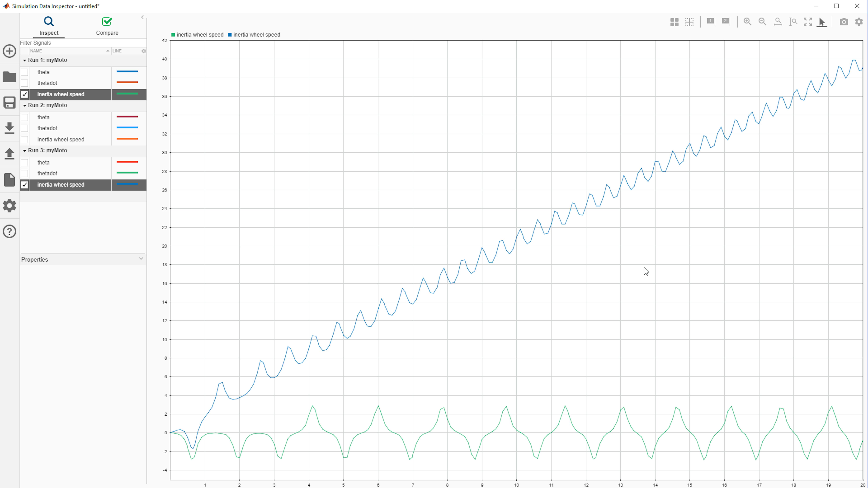The image size is (868, 488).
Task: Select the Zoom In tool
Action: pos(747,22)
